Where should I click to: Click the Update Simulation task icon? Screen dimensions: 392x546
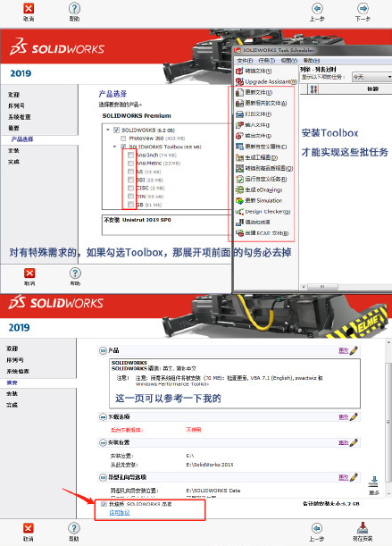[x=239, y=201]
